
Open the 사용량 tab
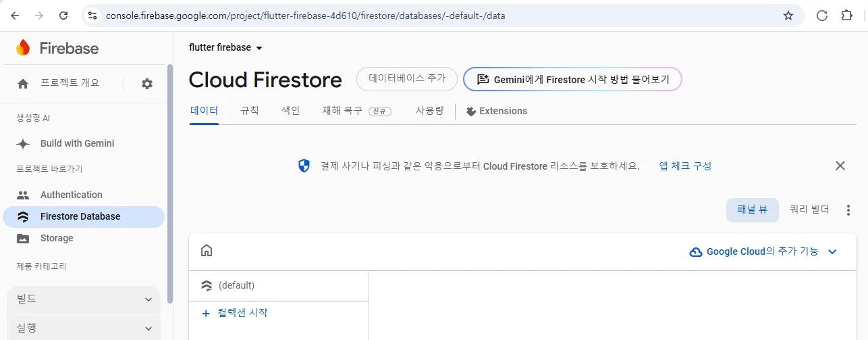pos(429,111)
